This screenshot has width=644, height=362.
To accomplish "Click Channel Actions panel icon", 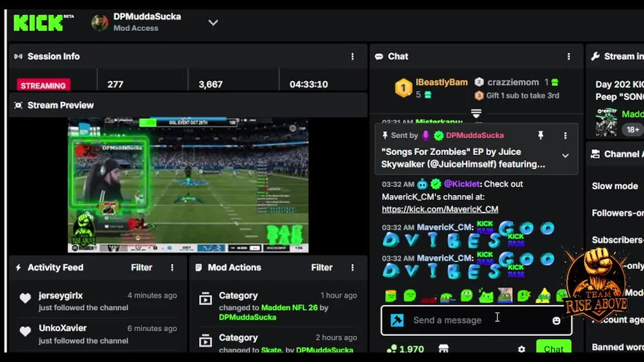I will click(x=595, y=154).
